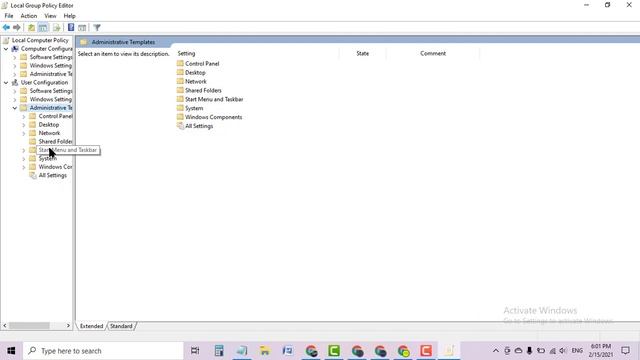This screenshot has height=360, width=640.
Task: Sort by the Comment column header
Action: [x=433, y=53]
